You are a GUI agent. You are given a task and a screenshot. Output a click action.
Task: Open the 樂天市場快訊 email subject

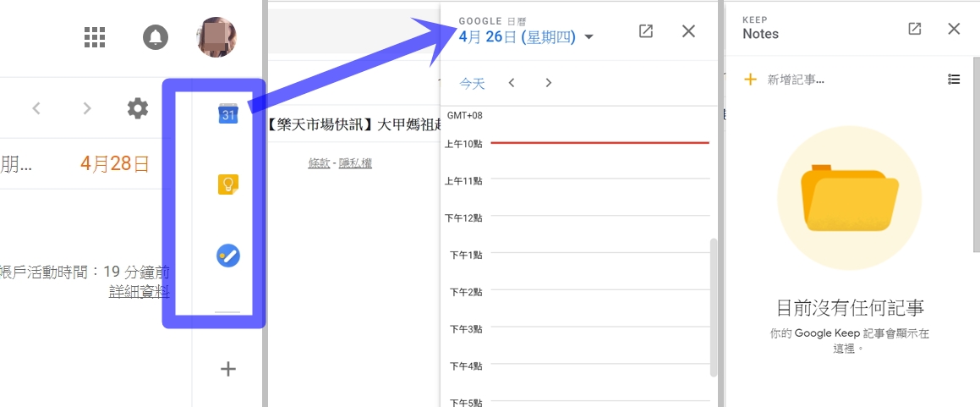click(356, 124)
